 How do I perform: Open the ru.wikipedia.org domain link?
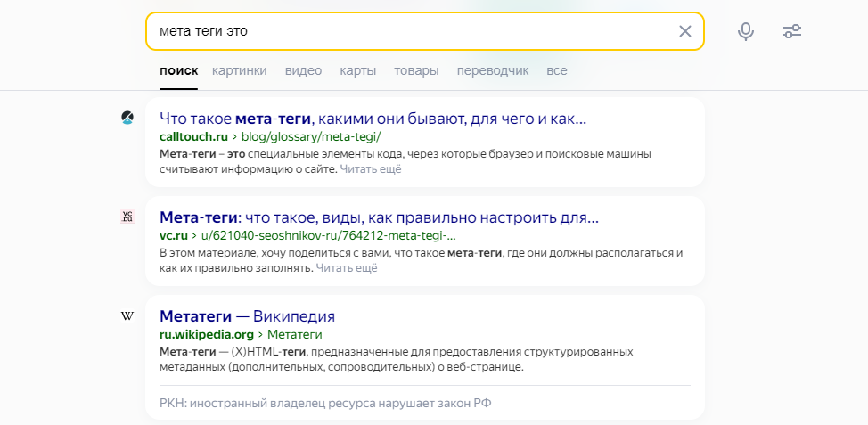(x=207, y=335)
